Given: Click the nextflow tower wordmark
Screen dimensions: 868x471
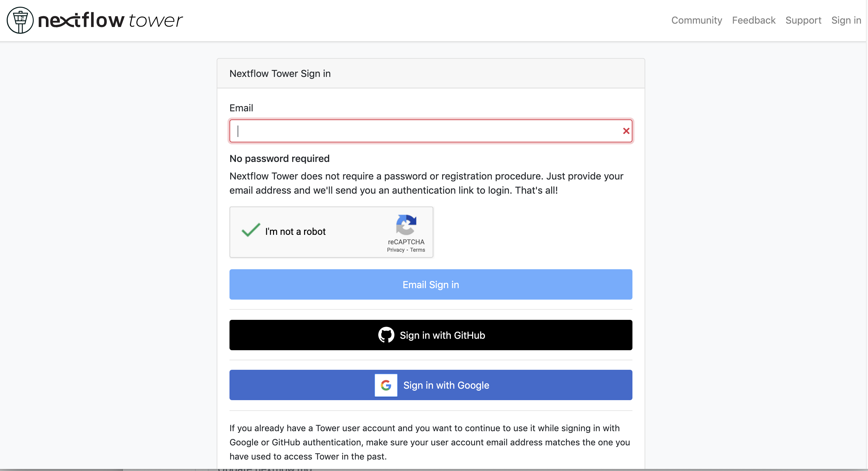Looking at the screenshot, I should point(110,20).
